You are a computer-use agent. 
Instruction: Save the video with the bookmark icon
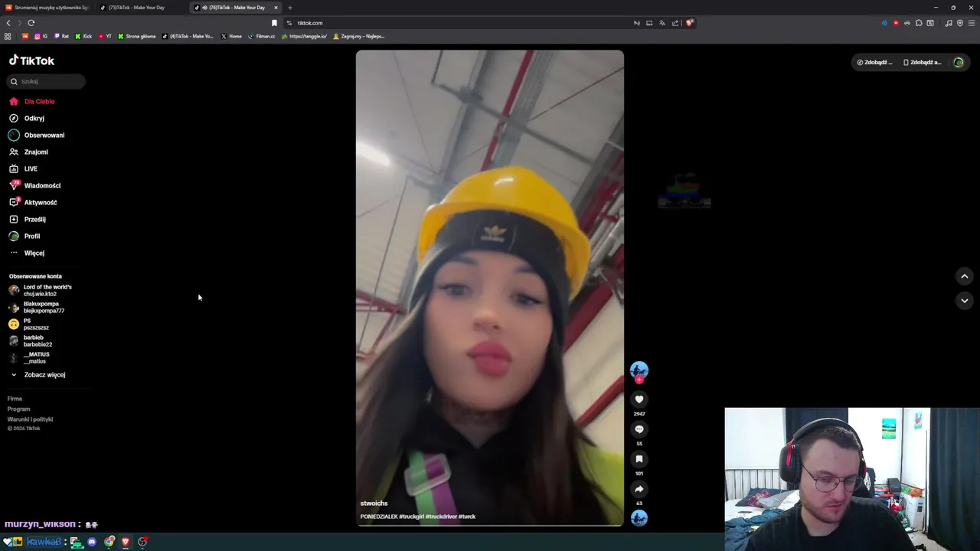click(639, 459)
